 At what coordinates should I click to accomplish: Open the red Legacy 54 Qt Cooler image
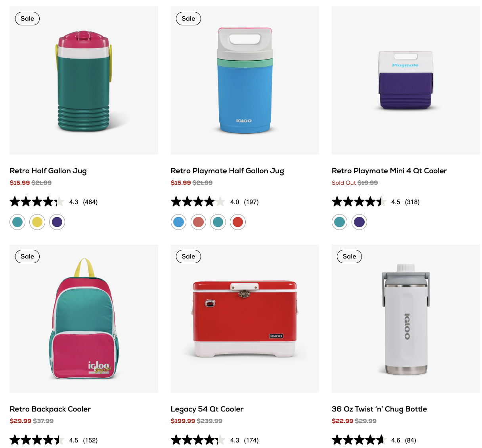coord(245,319)
